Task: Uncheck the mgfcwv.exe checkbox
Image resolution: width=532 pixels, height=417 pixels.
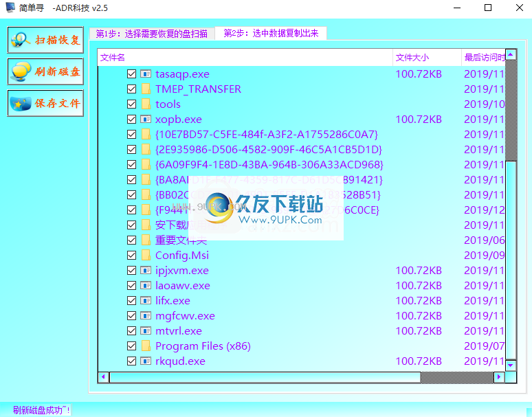Action: pos(132,315)
